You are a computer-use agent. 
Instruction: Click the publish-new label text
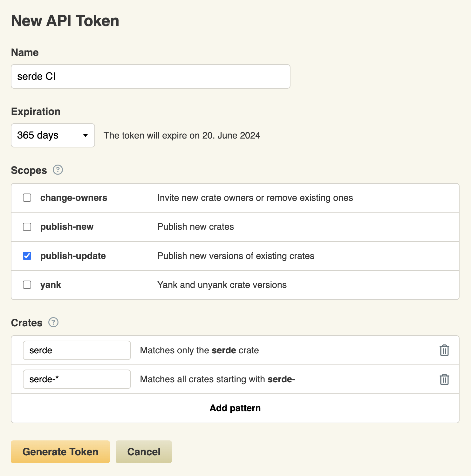pos(67,227)
